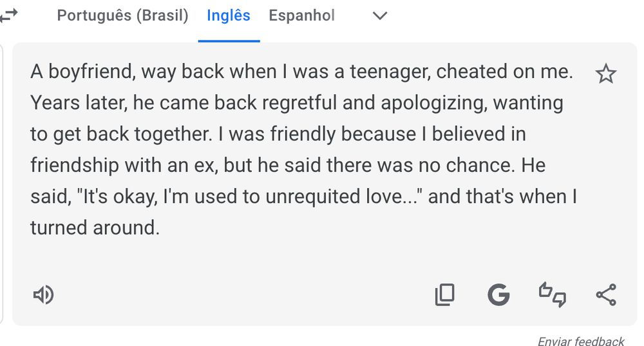The width and height of the screenshot is (644, 346).
Task: Switch to the Inglês tab
Action: tap(229, 16)
